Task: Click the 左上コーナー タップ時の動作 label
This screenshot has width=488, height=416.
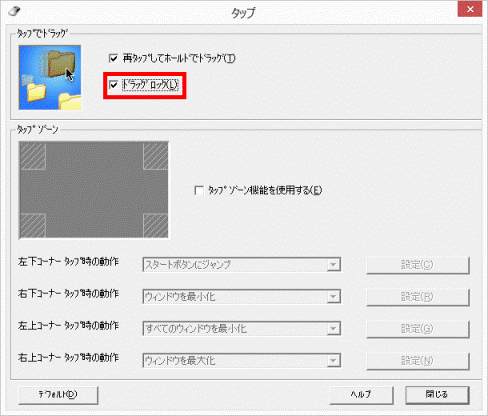Action: pos(68,326)
